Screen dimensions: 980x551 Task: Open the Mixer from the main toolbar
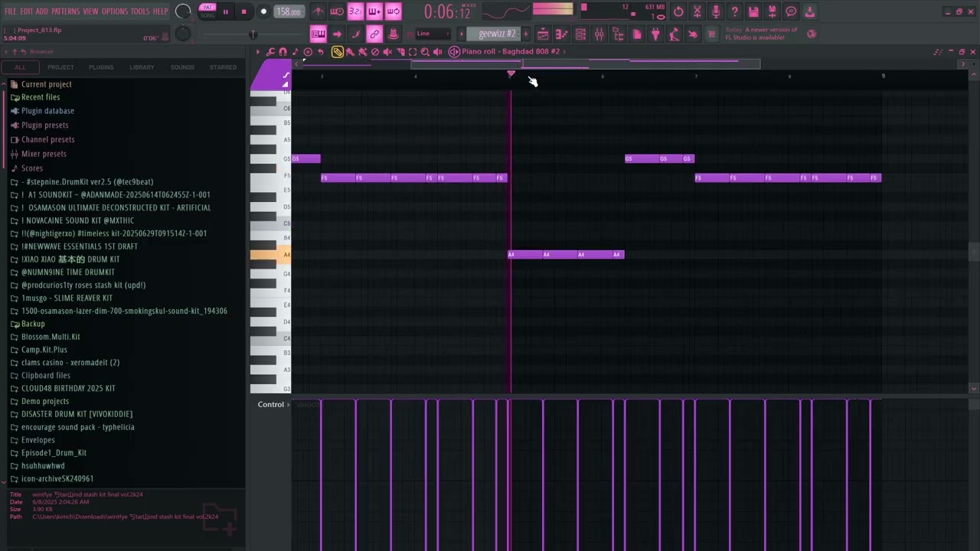point(599,34)
